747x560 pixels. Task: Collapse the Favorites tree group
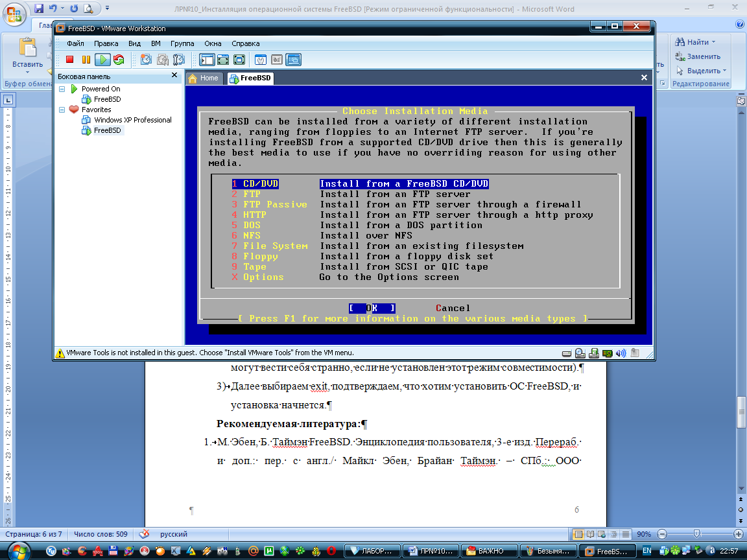(62, 110)
